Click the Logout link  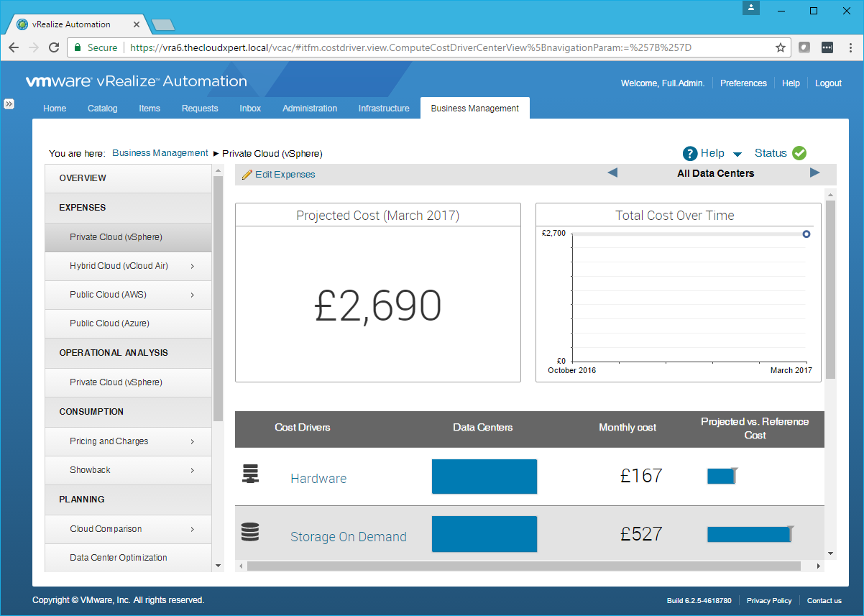tap(828, 83)
